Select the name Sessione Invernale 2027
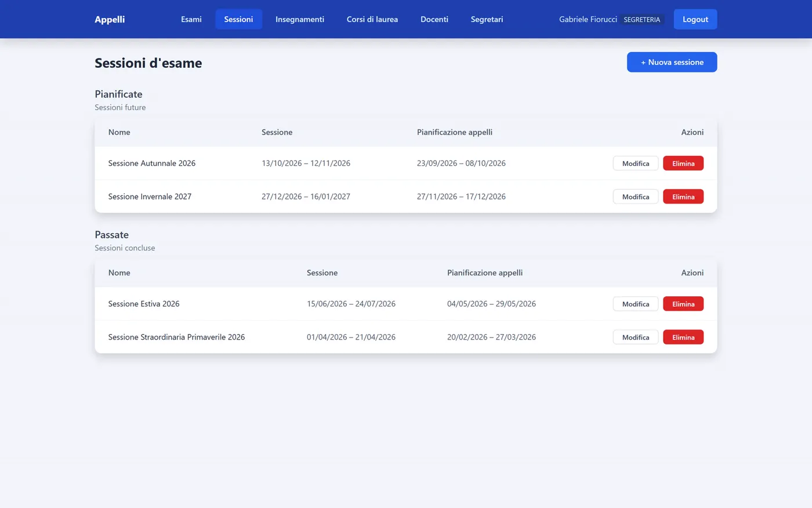812x508 pixels. tap(150, 197)
